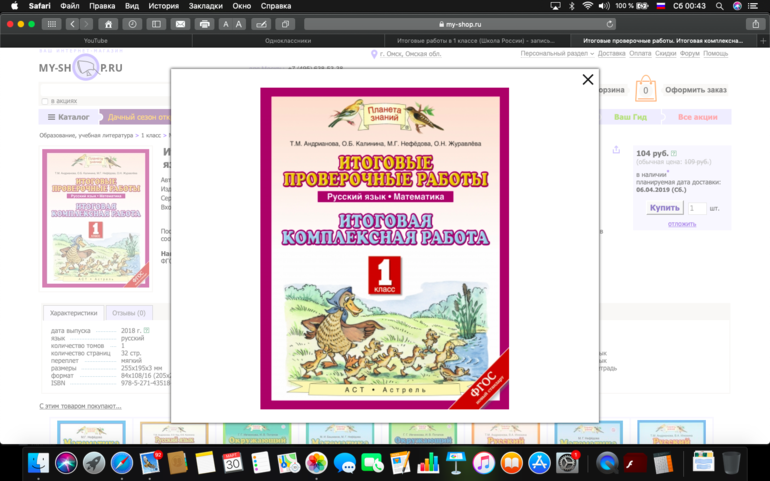The width and height of the screenshot is (770, 481).
Task: Show all tabs overview button
Action: click(285, 24)
